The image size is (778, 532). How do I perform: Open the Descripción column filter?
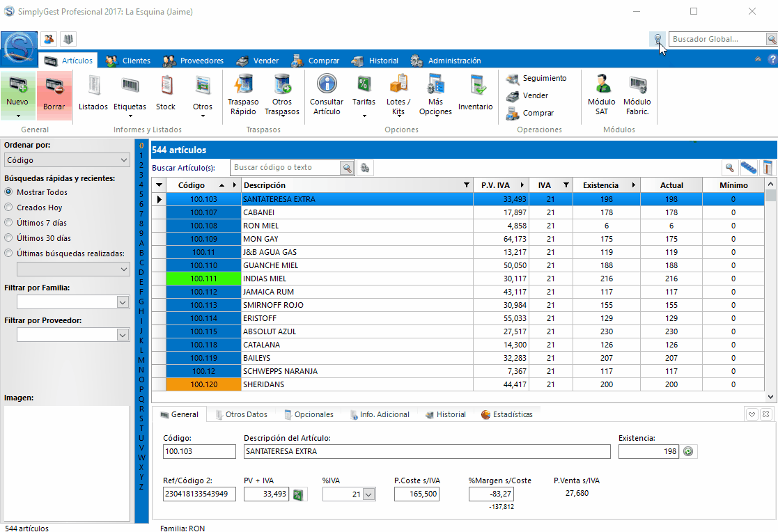pyautogui.click(x=467, y=185)
